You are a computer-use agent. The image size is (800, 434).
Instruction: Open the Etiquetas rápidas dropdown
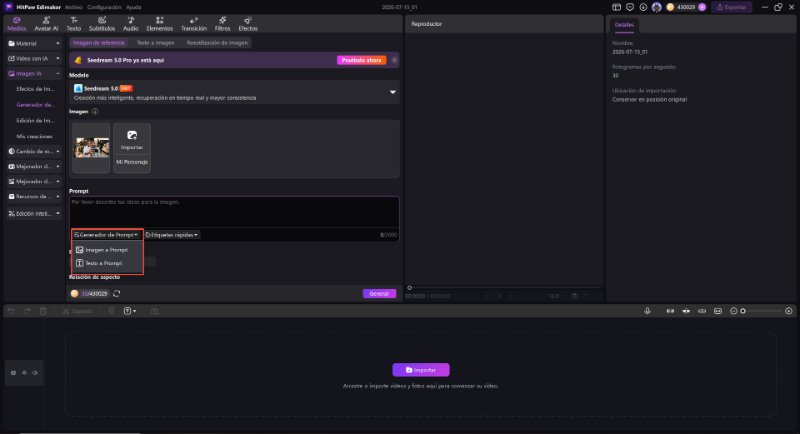point(172,235)
